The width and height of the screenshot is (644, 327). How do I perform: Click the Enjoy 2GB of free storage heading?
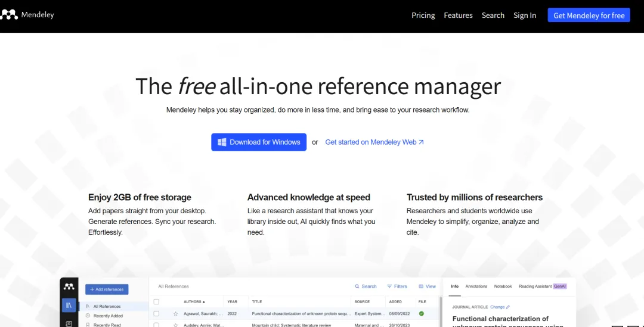[x=140, y=197]
